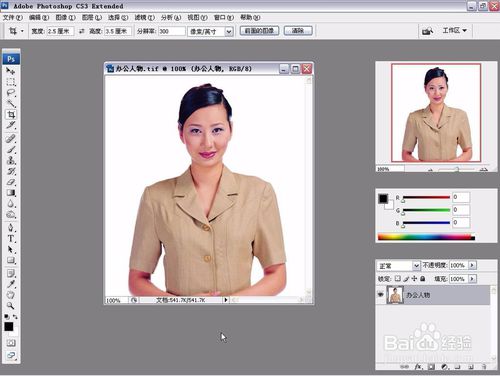Toggle Quick Mask mode
This screenshot has height=376, width=500.
[x=11, y=343]
